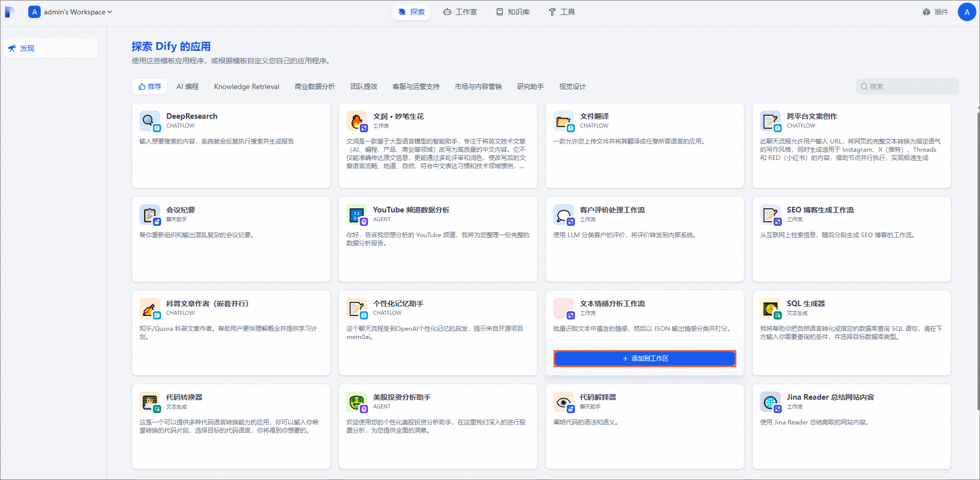Click the Jina Reader 总结网站内容 title
980x480 pixels.
pyautogui.click(x=830, y=397)
